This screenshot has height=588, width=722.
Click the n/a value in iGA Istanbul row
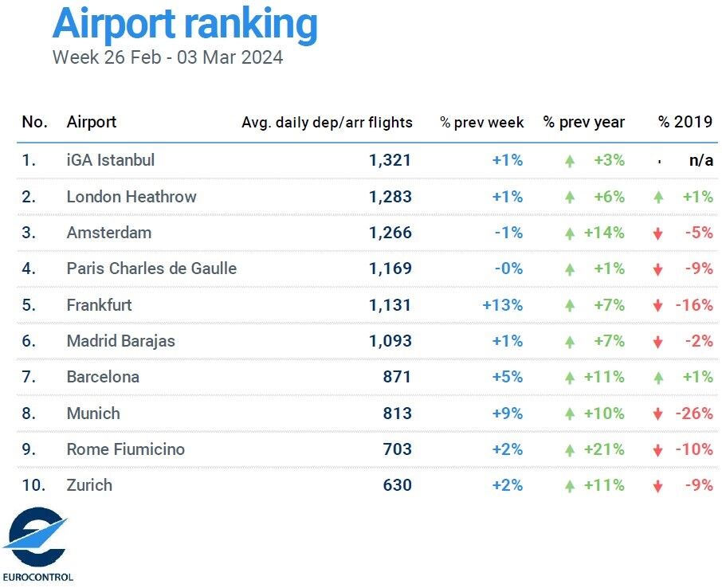pyautogui.click(x=701, y=160)
